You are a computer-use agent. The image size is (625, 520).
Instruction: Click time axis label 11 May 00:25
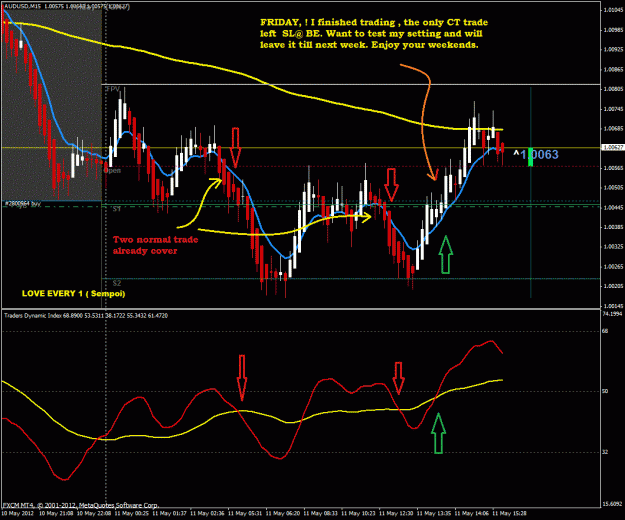coord(132,513)
